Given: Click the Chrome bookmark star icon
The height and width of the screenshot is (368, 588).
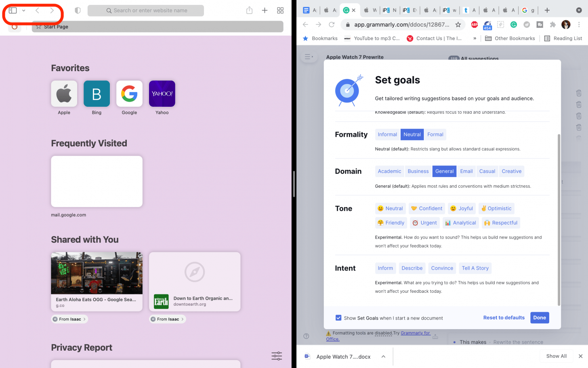Looking at the screenshot, I should point(458,25).
